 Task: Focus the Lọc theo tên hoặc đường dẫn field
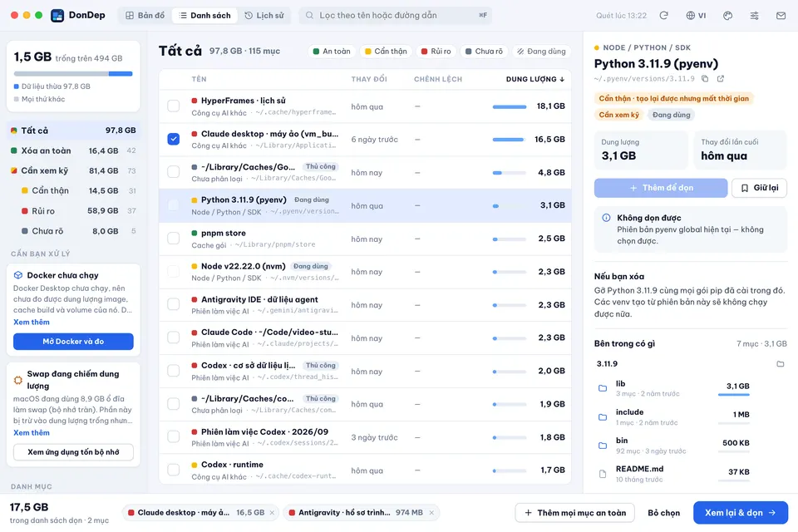pos(396,15)
